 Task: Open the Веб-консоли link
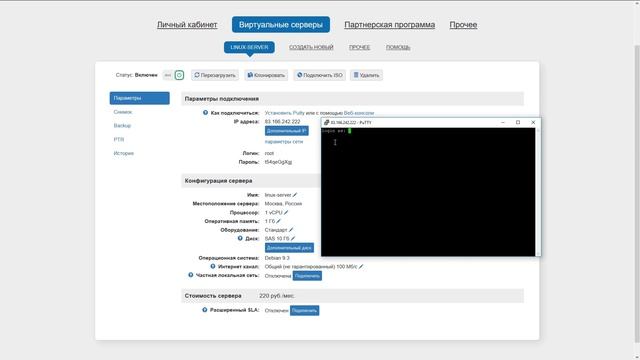(x=359, y=113)
